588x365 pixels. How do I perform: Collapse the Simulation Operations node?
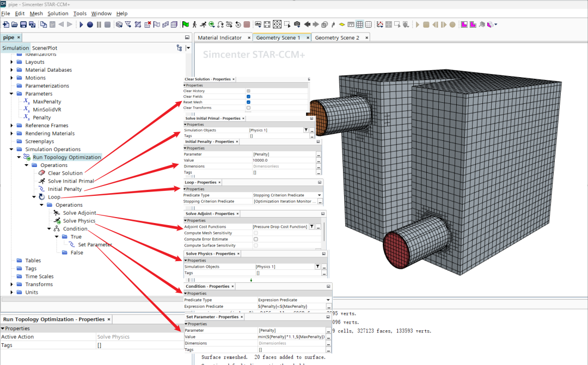(11, 149)
